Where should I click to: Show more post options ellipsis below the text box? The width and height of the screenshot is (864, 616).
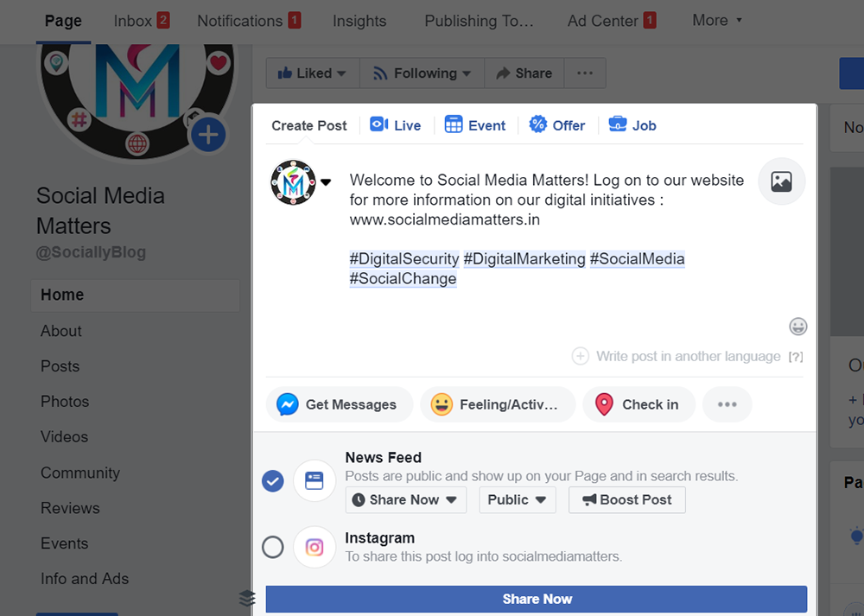[727, 404]
